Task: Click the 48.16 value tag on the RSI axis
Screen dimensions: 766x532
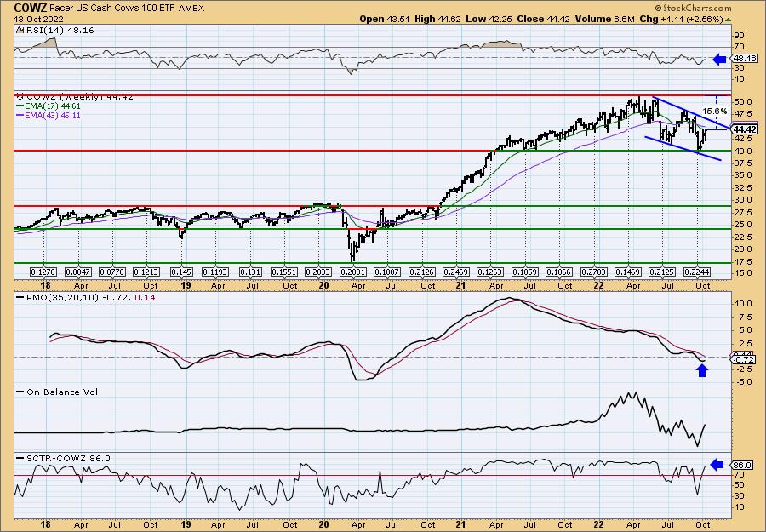Action: [744, 59]
